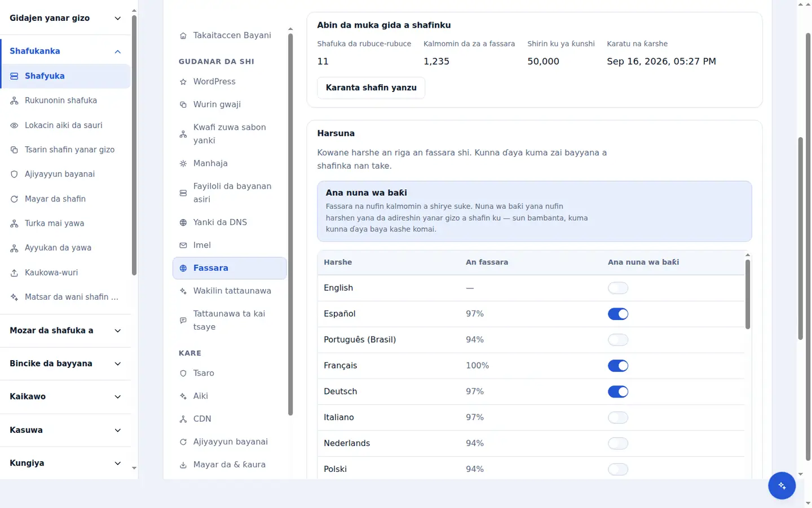The width and height of the screenshot is (812, 508).
Task: Click the globe icon next to Yanki da DNS
Action: 183,222
